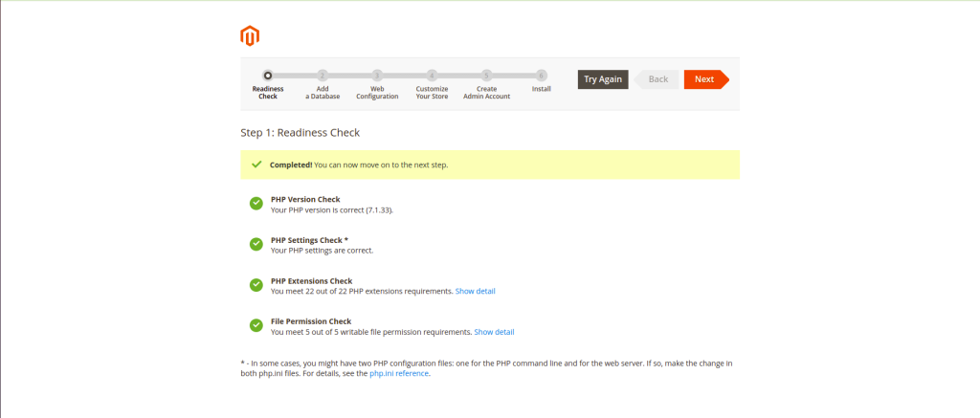Click green checkmark beside PHP Version Check
The image size is (980, 418).
coord(256,204)
